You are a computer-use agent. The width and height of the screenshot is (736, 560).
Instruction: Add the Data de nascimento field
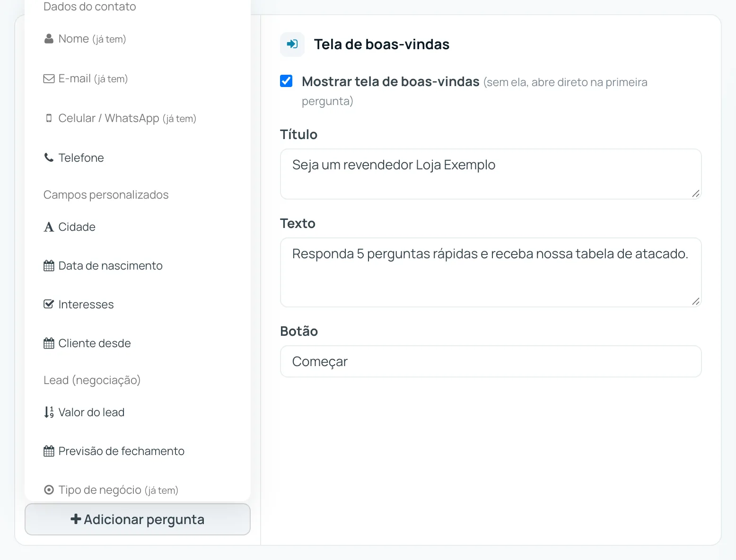click(138, 266)
